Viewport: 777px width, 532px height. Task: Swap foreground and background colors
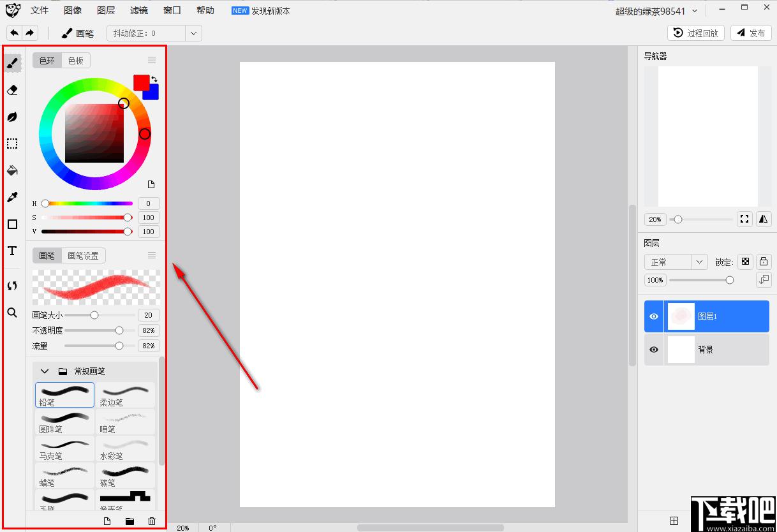[x=154, y=79]
